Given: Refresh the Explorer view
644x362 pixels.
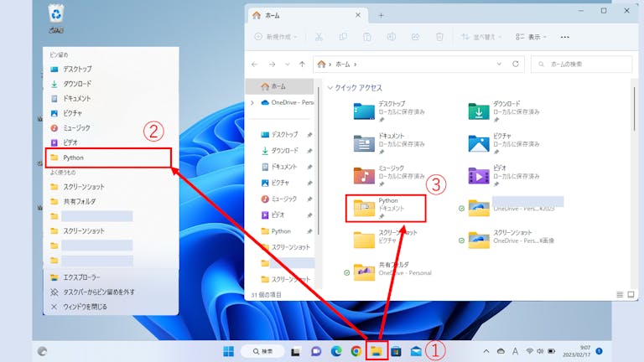Looking at the screenshot, I should click(516, 64).
